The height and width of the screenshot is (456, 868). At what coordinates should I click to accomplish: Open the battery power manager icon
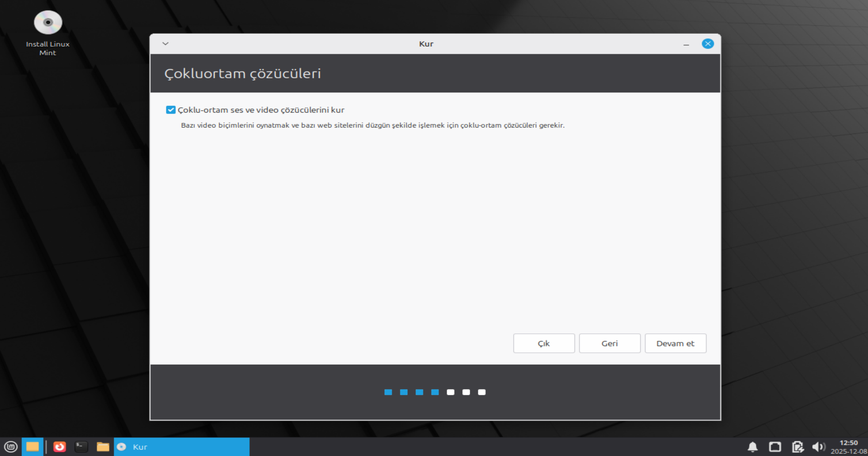tap(797, 447)
